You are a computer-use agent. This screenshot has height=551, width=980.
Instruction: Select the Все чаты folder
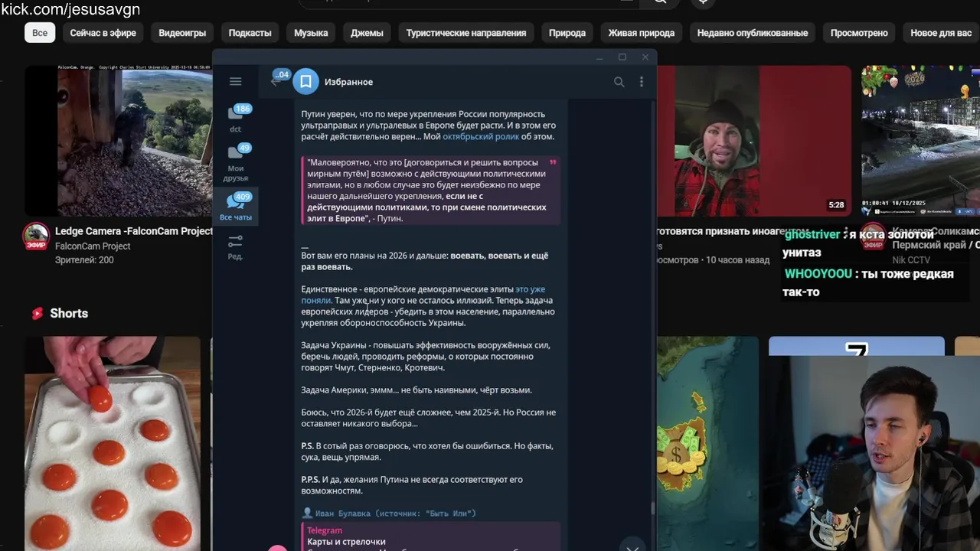coord(236,207)
